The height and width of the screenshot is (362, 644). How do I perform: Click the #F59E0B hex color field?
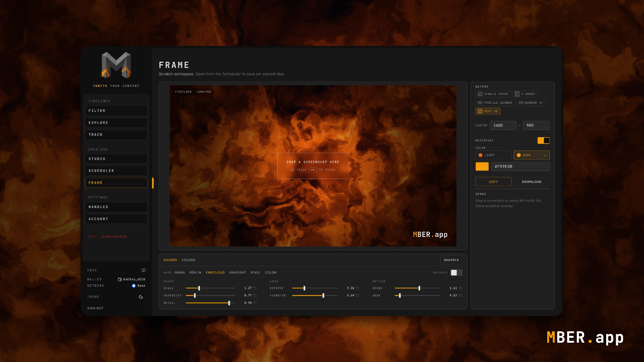click(520, 167)
